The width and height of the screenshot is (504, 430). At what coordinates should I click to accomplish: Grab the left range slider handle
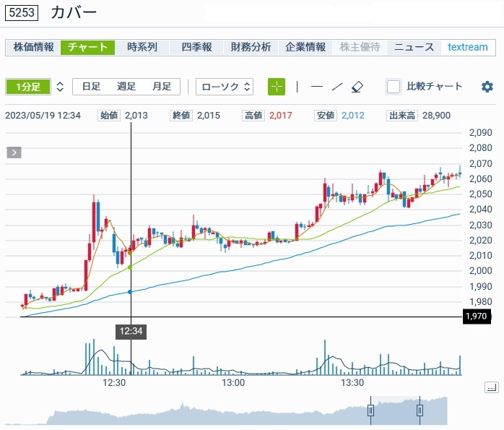tap(370, 410)
